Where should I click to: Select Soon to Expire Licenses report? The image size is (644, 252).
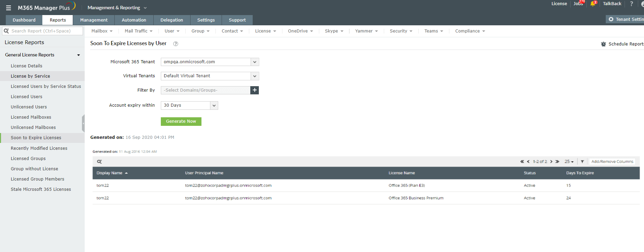(36, 138)
